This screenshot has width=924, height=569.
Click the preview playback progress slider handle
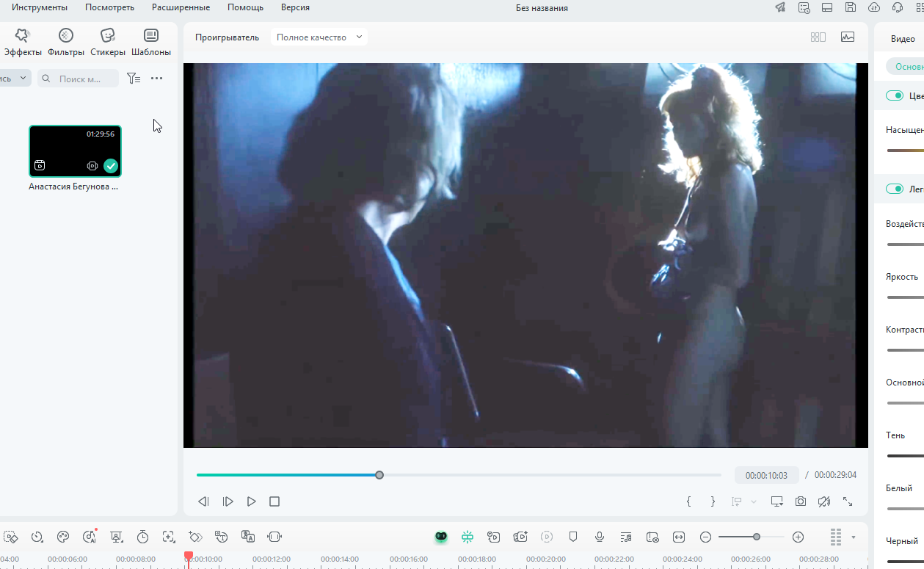click(x=379, y=475)
